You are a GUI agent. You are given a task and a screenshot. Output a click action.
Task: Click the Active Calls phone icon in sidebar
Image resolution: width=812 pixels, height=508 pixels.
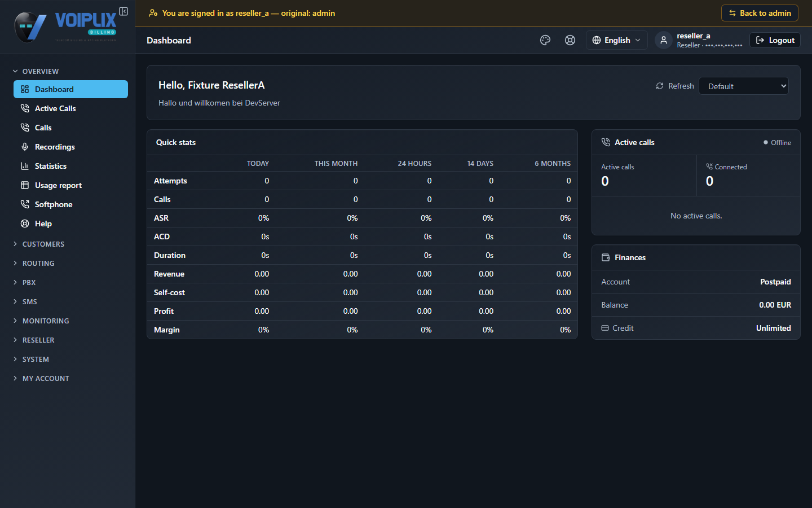[25, 108]
